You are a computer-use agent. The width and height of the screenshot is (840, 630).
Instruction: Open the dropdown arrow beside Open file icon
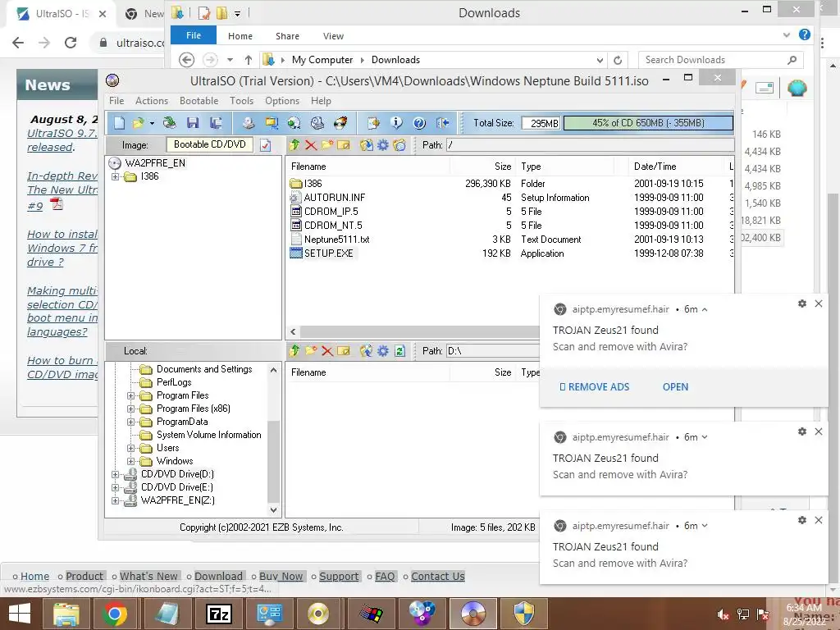[x=152, y=123]
